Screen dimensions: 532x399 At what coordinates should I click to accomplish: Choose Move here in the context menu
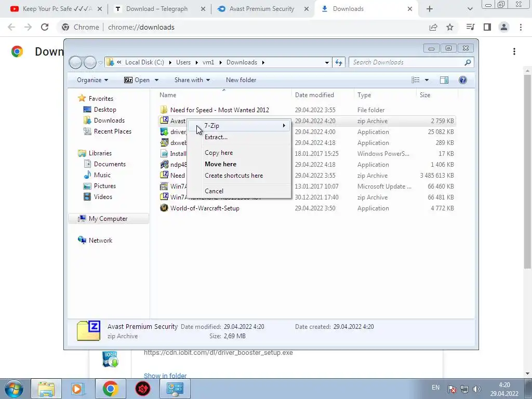pyautogui.click(x=220, y=164)
